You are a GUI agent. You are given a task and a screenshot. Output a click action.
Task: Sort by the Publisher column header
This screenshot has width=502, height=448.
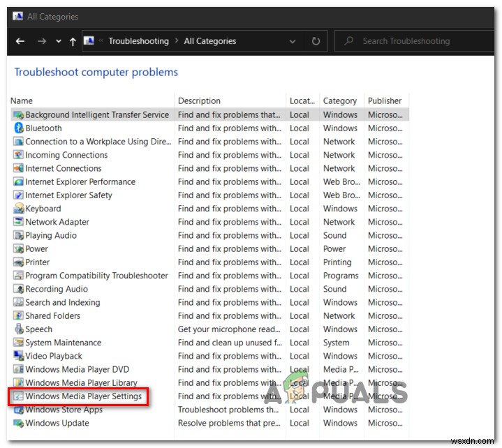pyautogui.click(x=384, y=100)
